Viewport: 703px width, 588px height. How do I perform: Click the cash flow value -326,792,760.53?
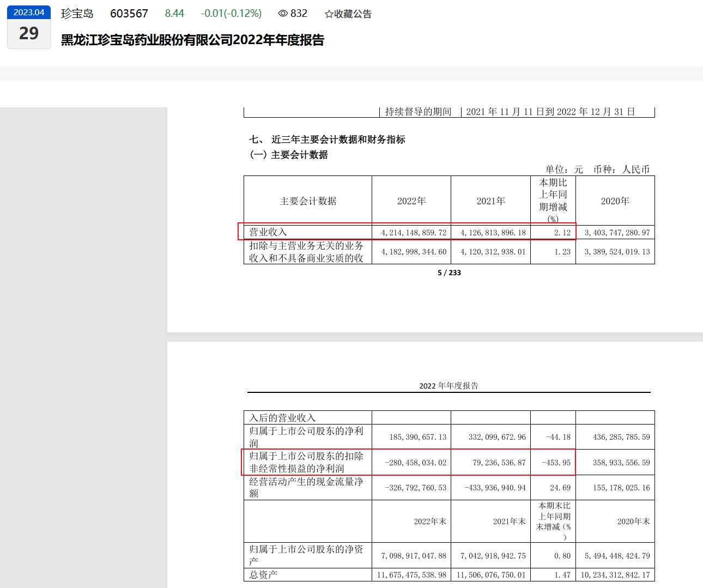(416, 488)
